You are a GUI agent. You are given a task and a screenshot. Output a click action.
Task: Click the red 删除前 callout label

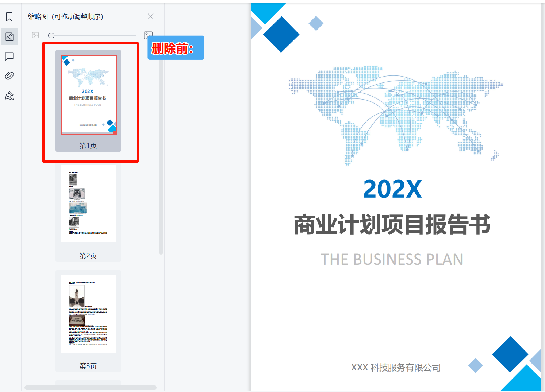click(x=176, y=47)
